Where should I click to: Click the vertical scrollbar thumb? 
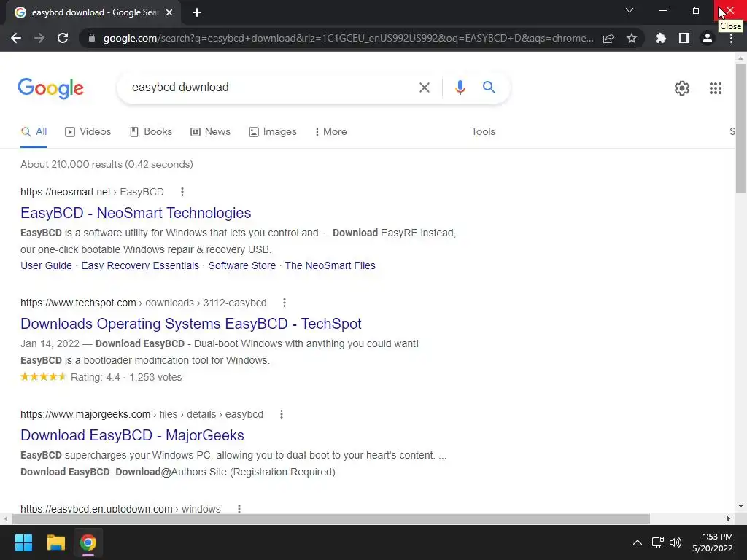coord(740,128)
